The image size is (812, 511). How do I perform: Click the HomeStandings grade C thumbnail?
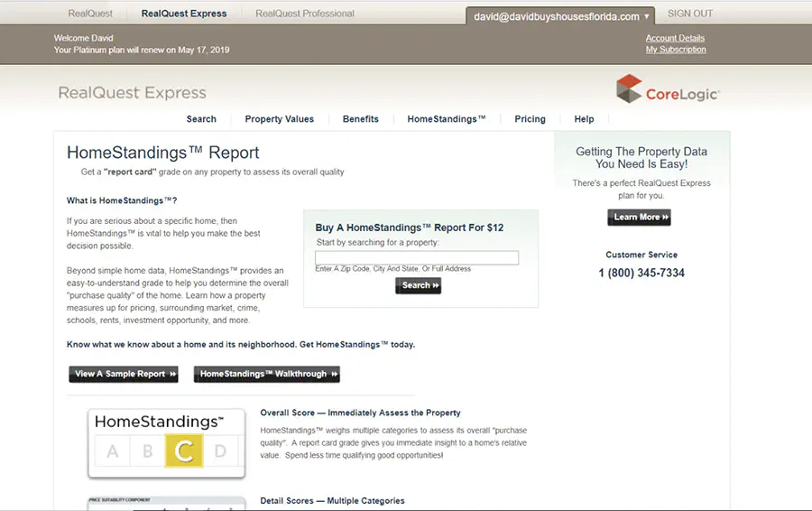point(166,443)
